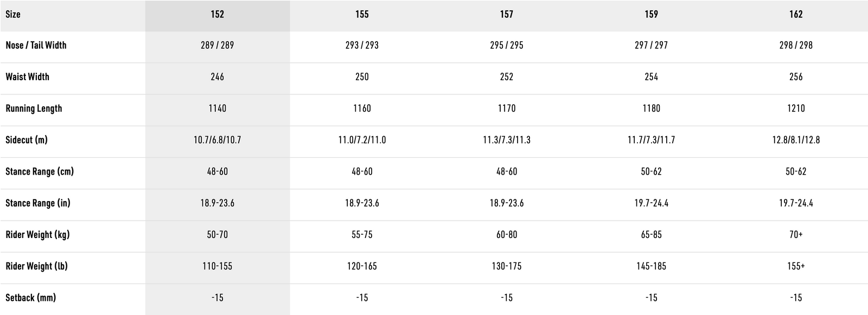Click the Sidecut (m) row label
The image size is (868, 315).
(27, 140)
